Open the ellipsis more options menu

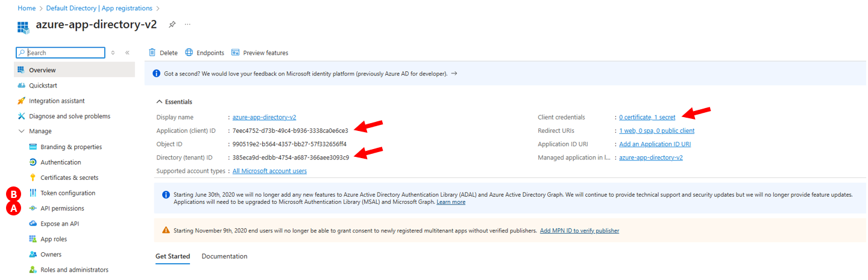click(187, 25)
